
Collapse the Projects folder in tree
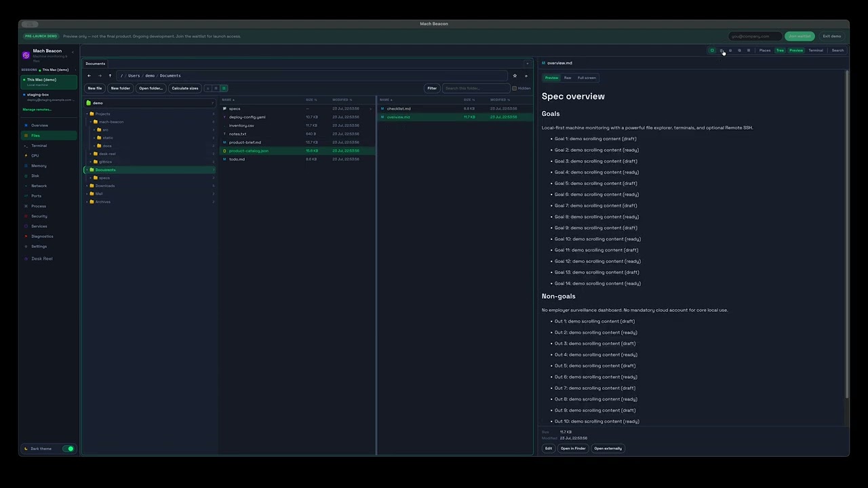pyautogui.click(x=87, y=114)
